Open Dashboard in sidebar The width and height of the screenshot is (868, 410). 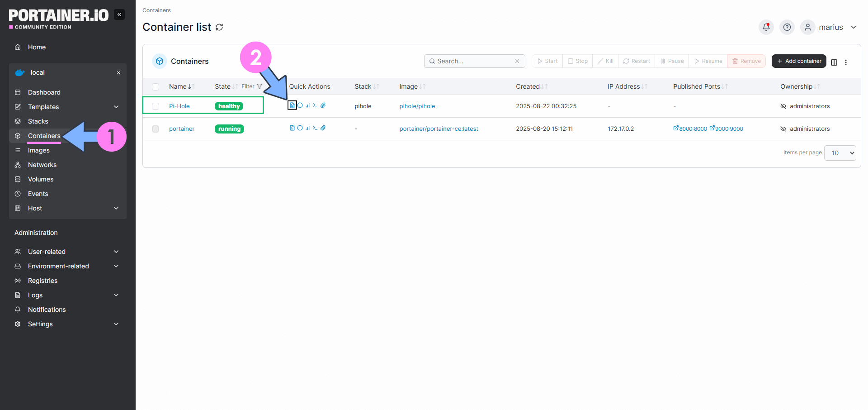click(44, 92)
